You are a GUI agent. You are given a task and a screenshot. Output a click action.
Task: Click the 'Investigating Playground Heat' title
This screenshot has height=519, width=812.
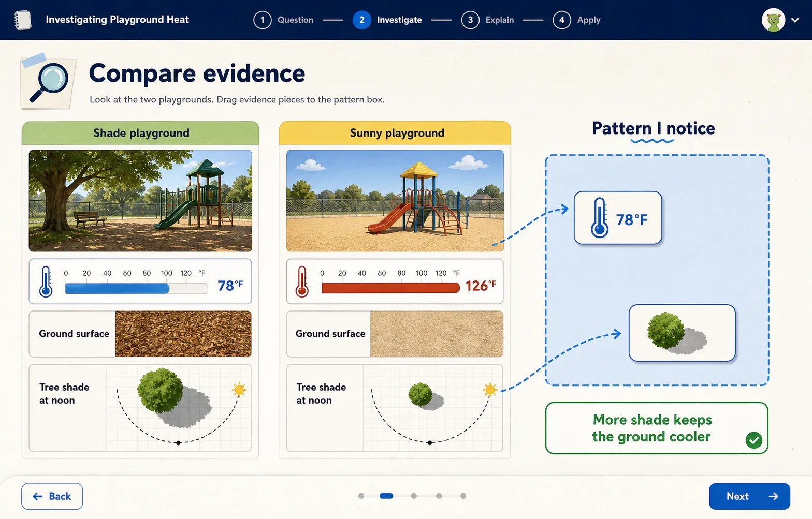click(117, 20)
